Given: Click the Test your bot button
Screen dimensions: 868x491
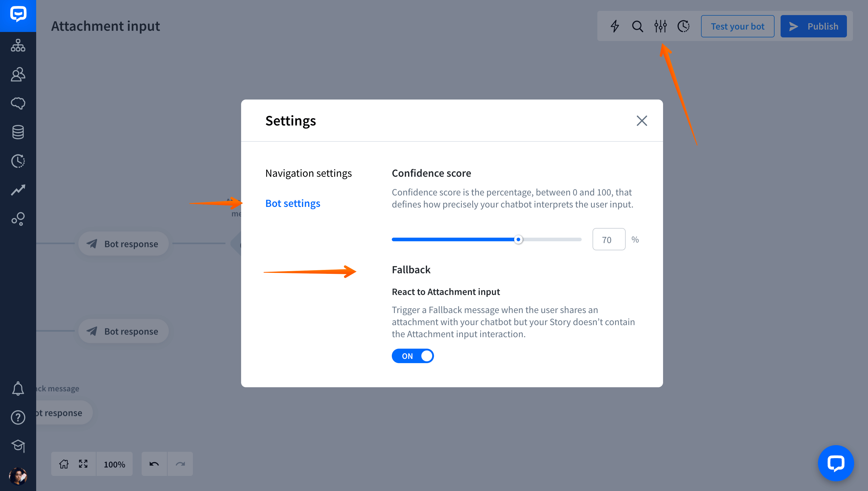Looking at the screenshot, I should coord(737,26).
